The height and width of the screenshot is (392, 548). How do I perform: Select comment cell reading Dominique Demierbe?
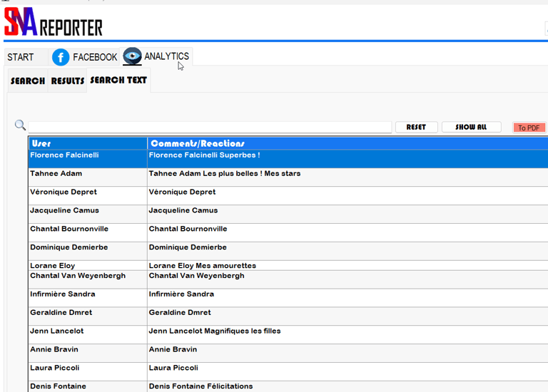pyautogui.click(x=347, y=252)
